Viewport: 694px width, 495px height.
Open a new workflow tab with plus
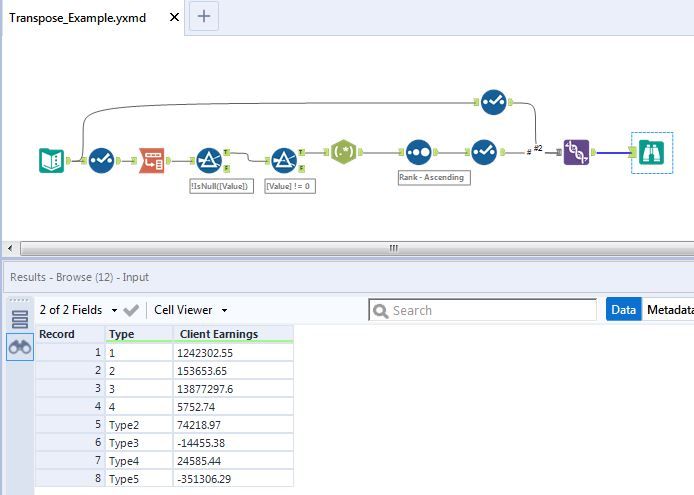pos(204,16)
